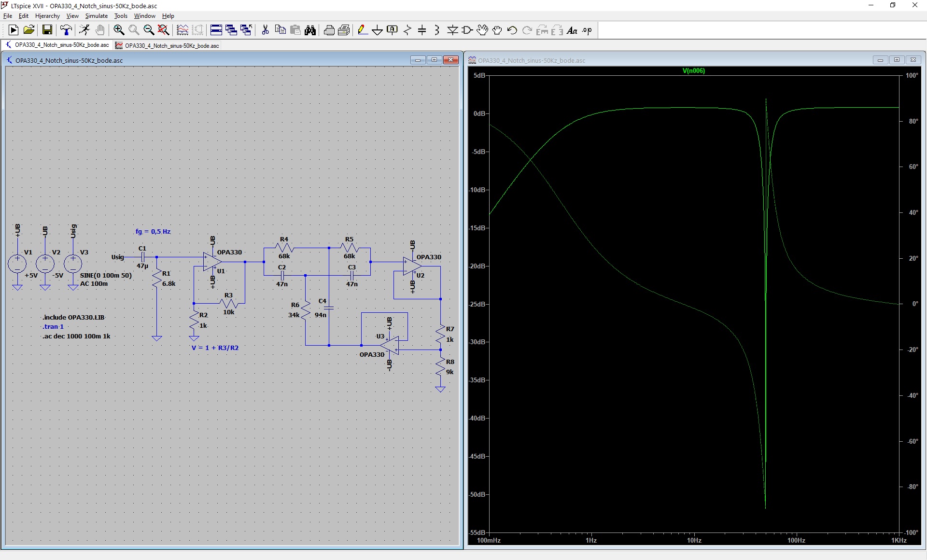Open the Tools menu

coord(121,16)
